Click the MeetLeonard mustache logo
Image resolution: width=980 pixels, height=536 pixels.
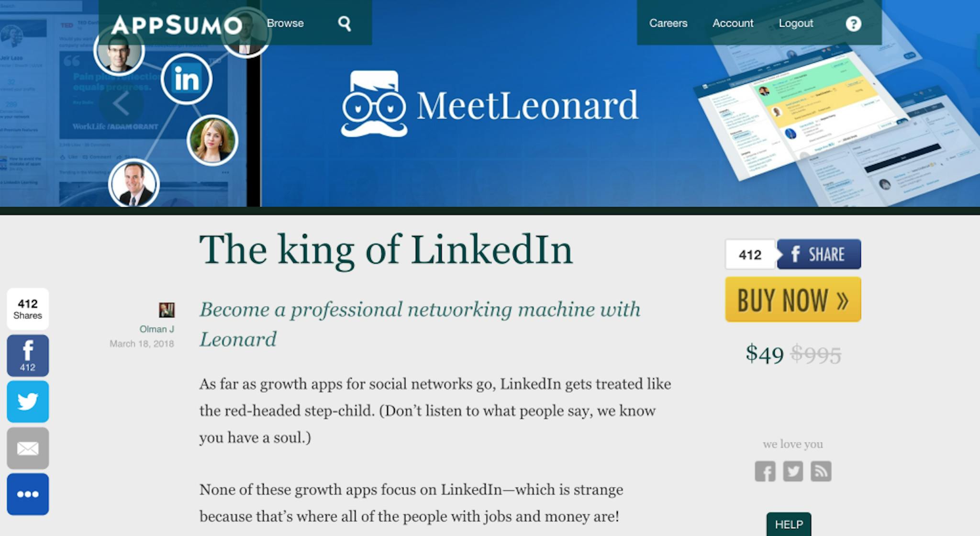point(374,104)
